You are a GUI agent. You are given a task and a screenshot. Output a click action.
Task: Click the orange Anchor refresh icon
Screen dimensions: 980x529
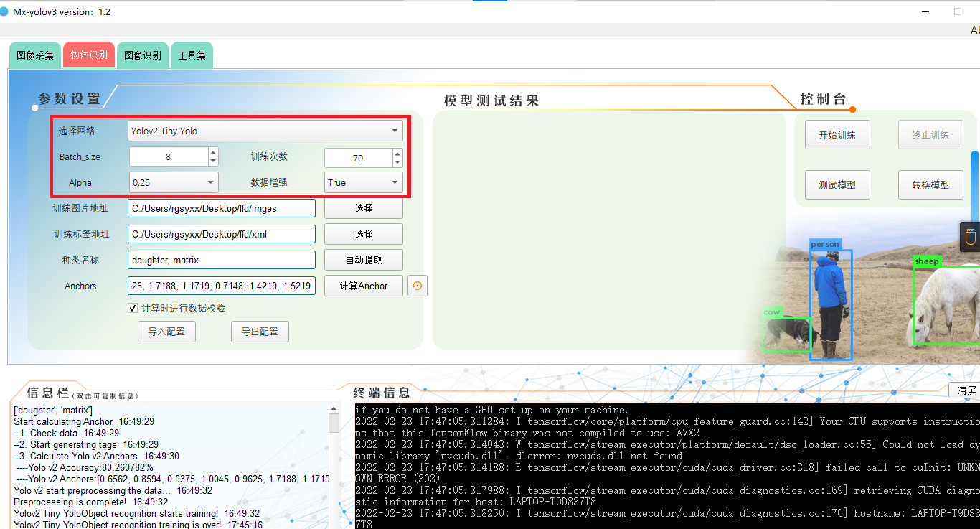coord(417,286)
